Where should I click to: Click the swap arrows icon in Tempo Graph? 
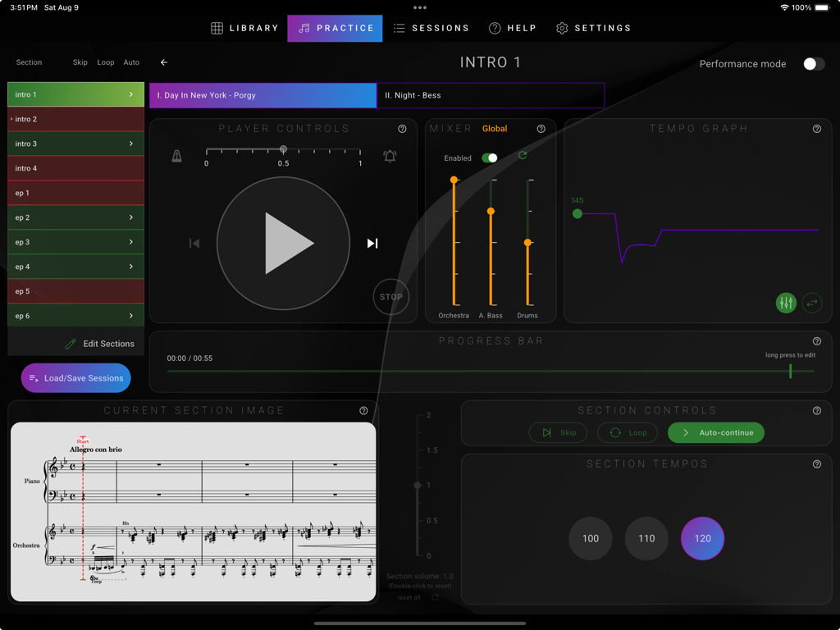[812, 303]
